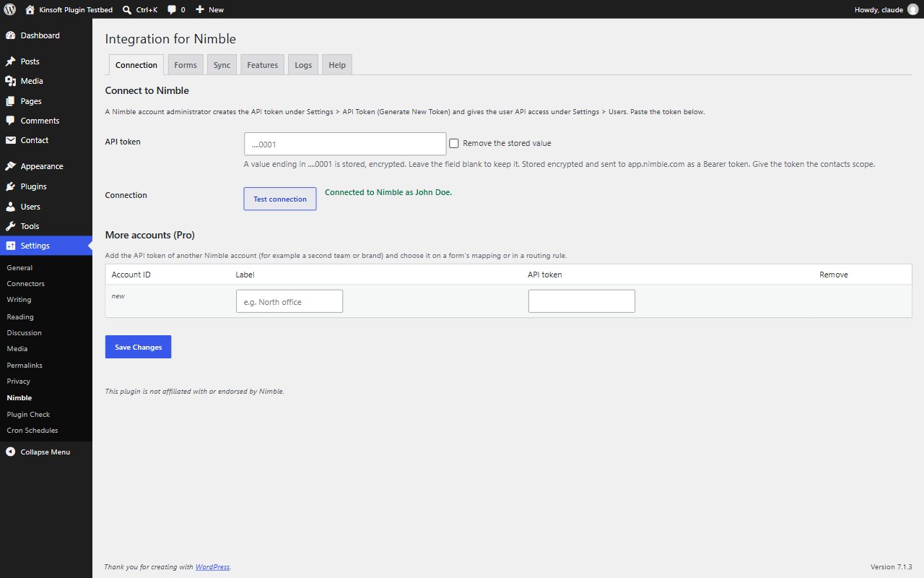Open Discussion settings submenu

tap(46, 332)
